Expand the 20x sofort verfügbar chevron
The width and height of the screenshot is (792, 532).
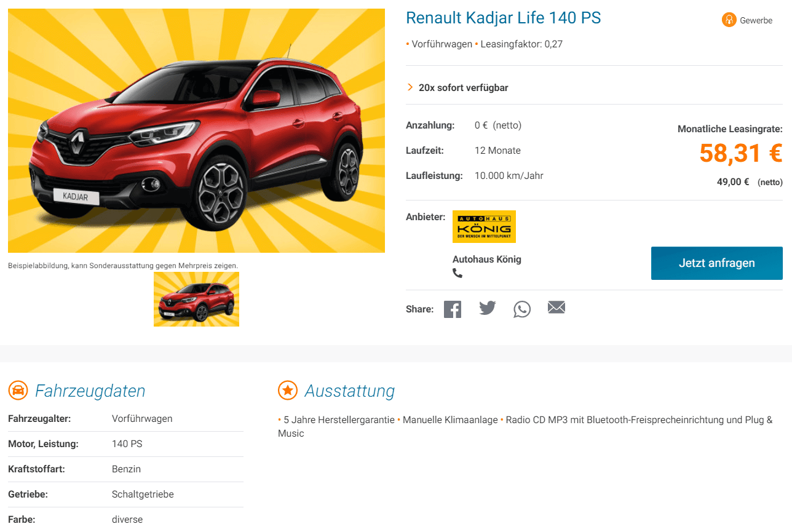[410, 87]
